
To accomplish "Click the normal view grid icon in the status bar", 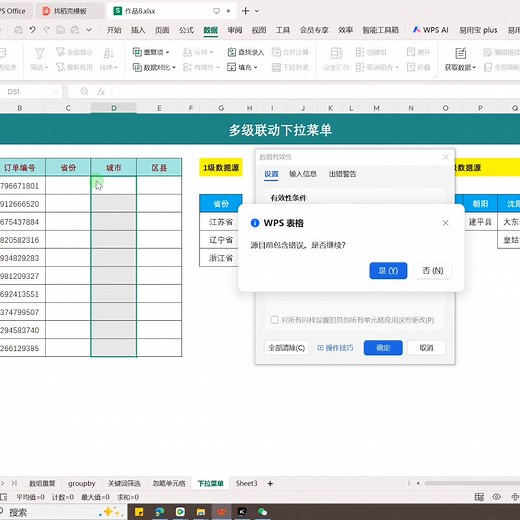I will tap(479, 497).
